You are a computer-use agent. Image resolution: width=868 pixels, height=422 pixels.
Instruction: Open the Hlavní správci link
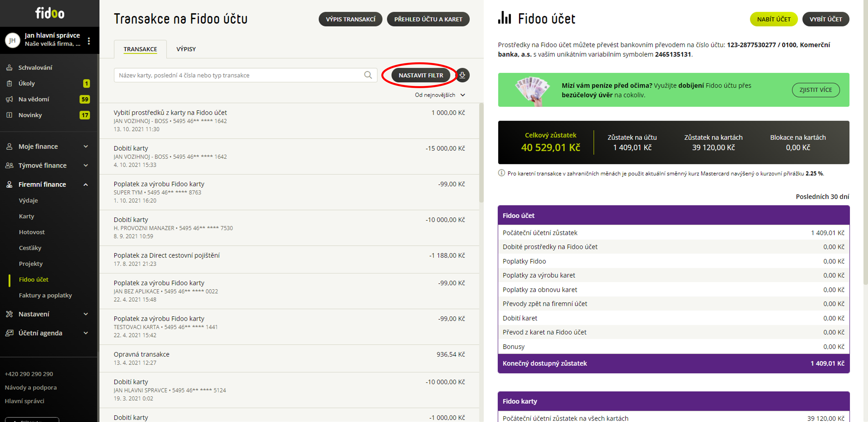25,401
